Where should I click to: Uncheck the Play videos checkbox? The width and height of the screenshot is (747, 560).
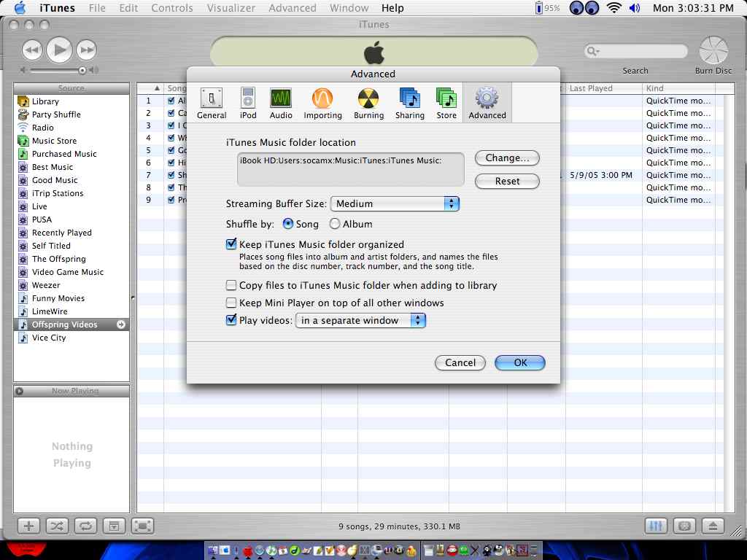click(x=231, y=319)
